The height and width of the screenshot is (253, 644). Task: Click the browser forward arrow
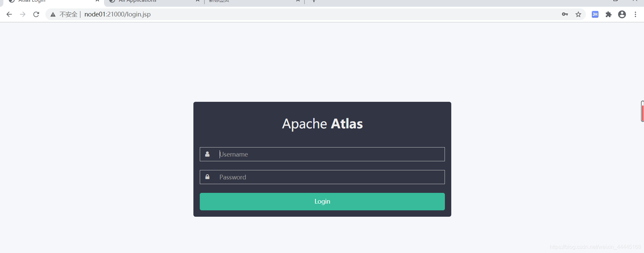tap(22, 14)
